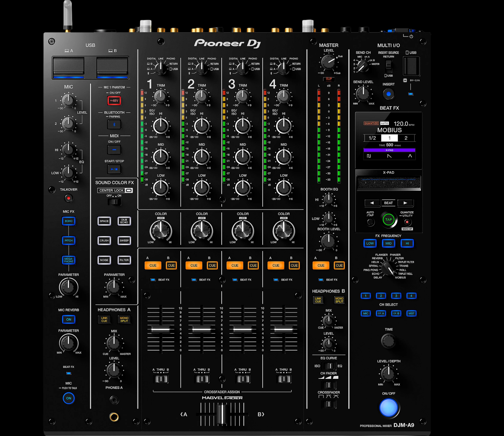Click the MASTER LEVEL knob
The image size is (504, 436).
point(329,62)
